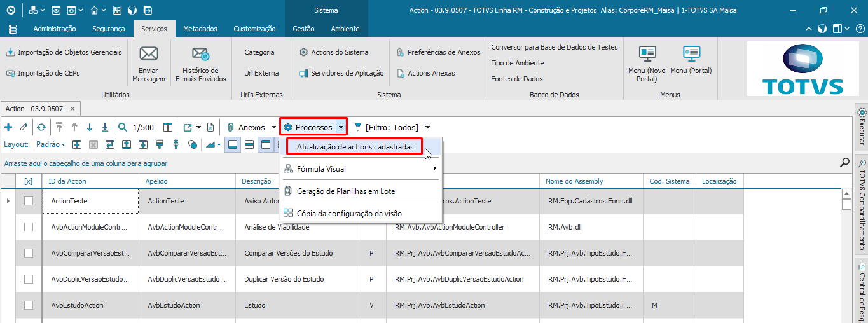Open the home icon dropdown in title bar

[x=104, y=10]
